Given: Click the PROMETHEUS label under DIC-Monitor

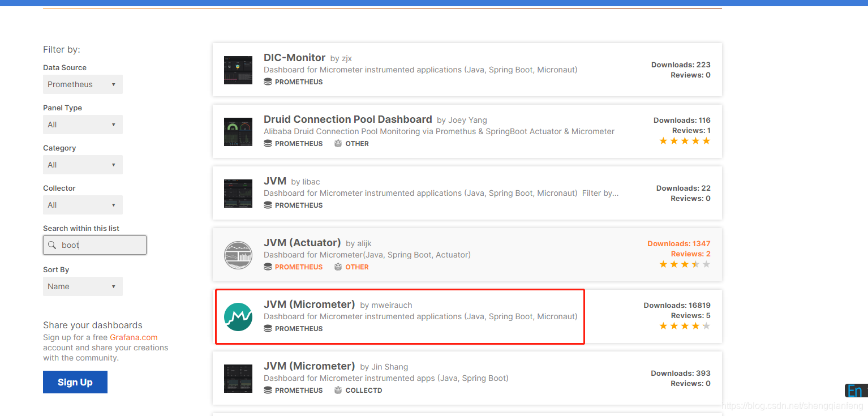Looking at the screenshot, I should coord(299,82).
